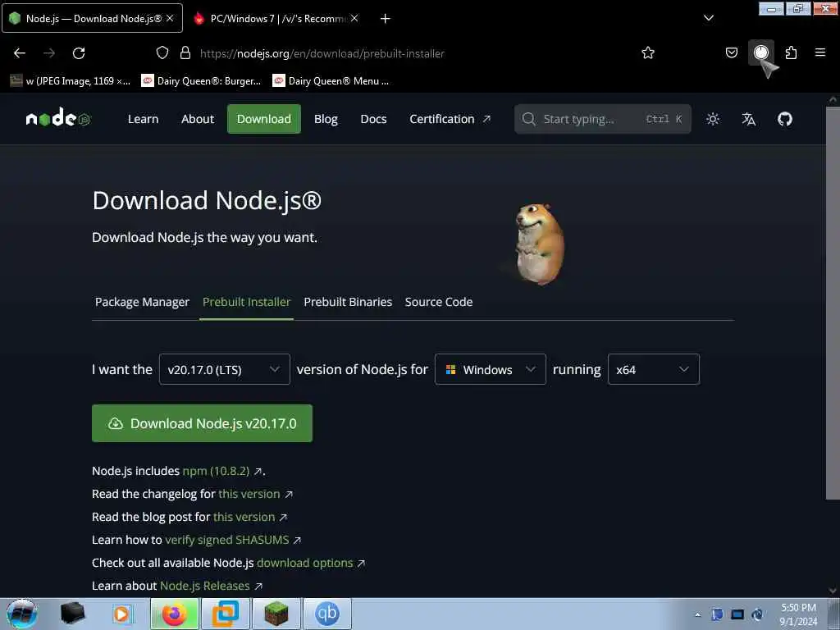
Task: Open the Firefox account icon
Action: pyautogui.click(x=760, y=52)
